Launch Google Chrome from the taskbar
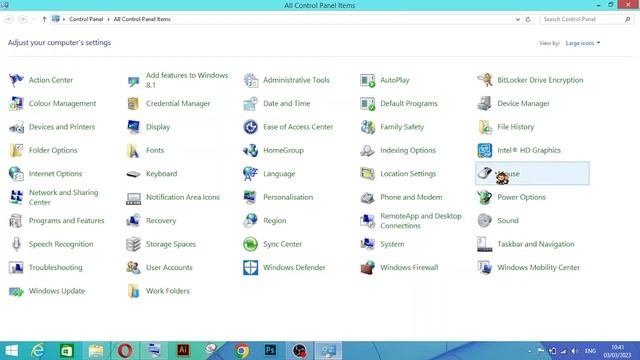Image resolution: width=640 pixels, height=360 pixels. tap(241, 351)
